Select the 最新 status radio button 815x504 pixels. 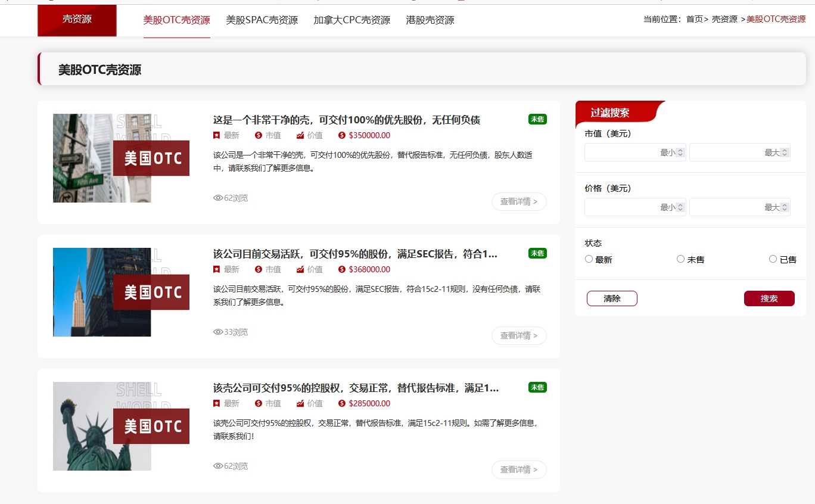[589, 259]
